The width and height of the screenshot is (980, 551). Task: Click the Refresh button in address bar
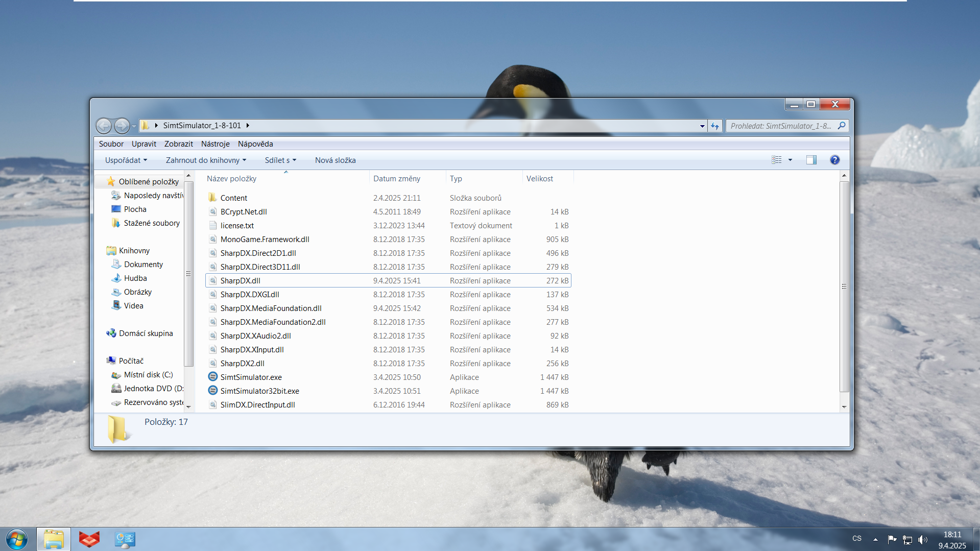click(x=715, y=126)
